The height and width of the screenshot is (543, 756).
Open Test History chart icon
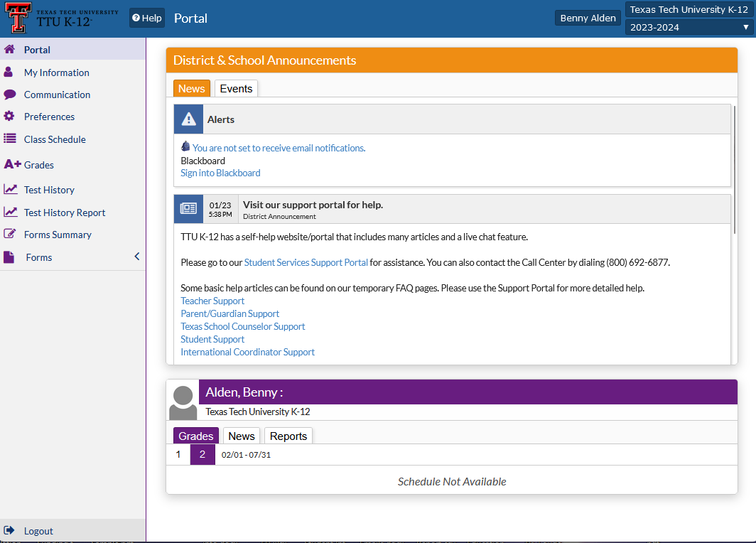click(x=10, y=190)
